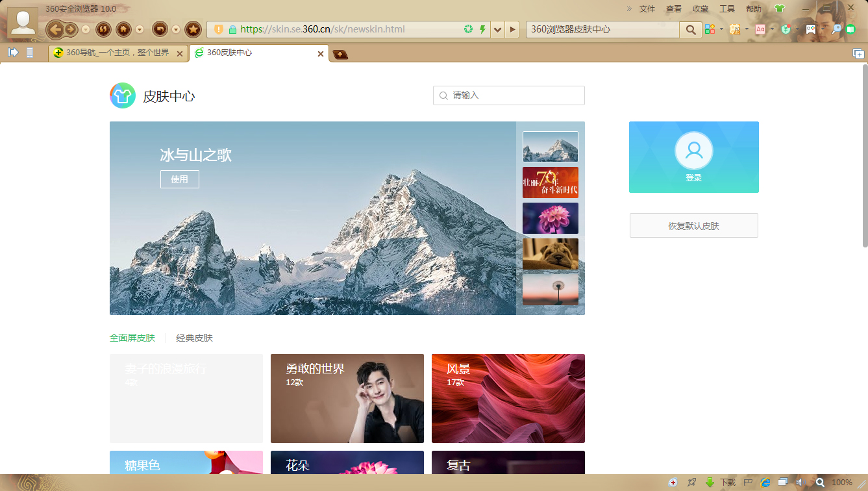868x491 pixels.
Task: Switch to the 经典皮肤 category tab
Action: click(195, 338)
